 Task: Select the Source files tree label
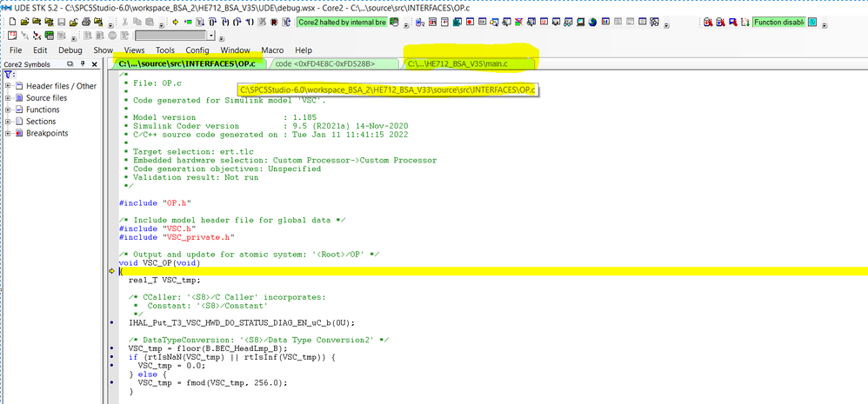point(46,98)
